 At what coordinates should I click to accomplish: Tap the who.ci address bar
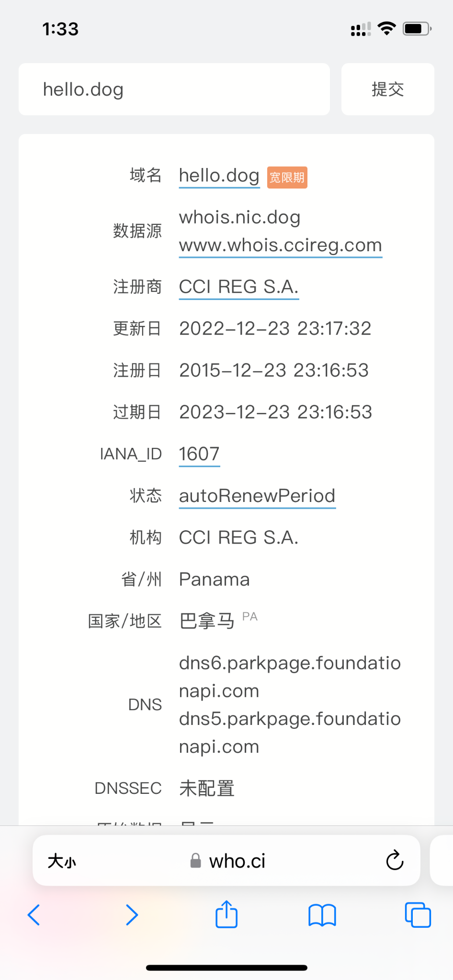pos(237,861)
